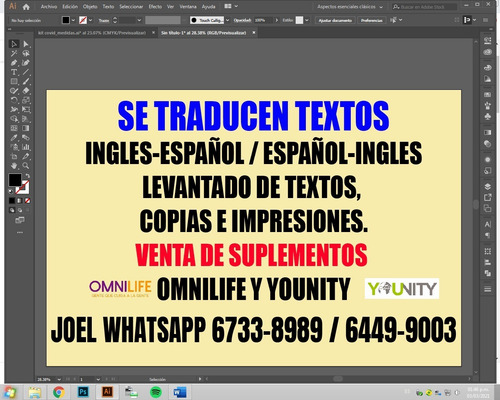500x400 pixels.
Task: Open the Objeto menu
Action: (90, 7)
